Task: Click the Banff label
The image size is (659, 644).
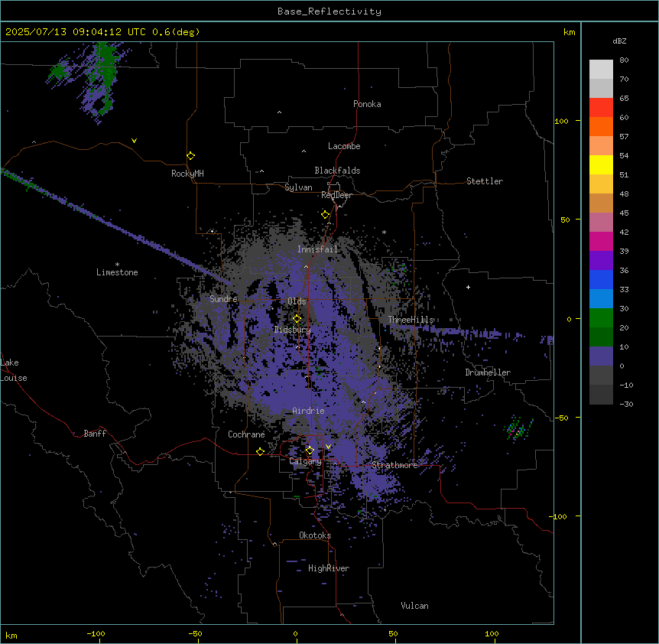Action: pyautogui.click(x=95, y=434)
